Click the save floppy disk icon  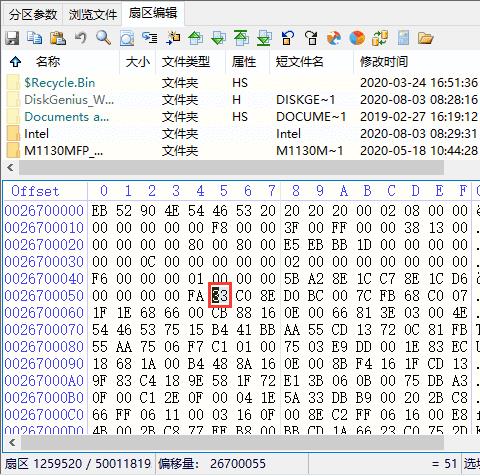click(x=12, y=38)
